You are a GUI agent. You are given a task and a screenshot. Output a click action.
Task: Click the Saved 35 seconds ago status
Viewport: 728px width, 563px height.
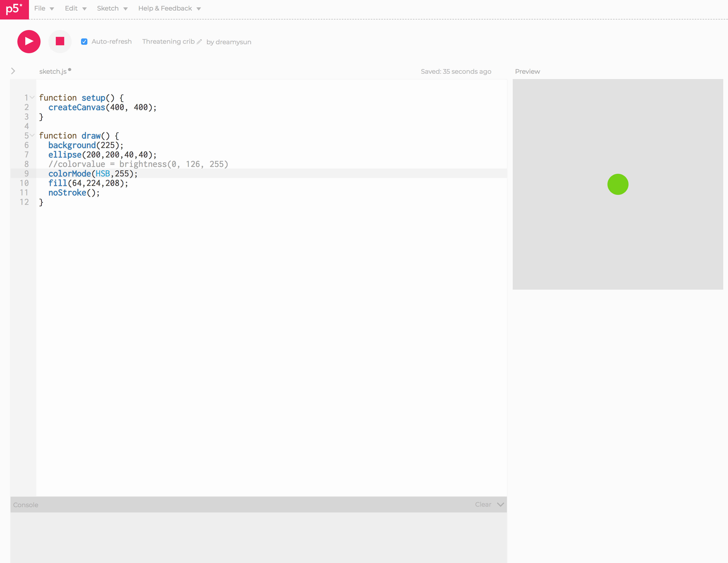click(x=456, y=71)
